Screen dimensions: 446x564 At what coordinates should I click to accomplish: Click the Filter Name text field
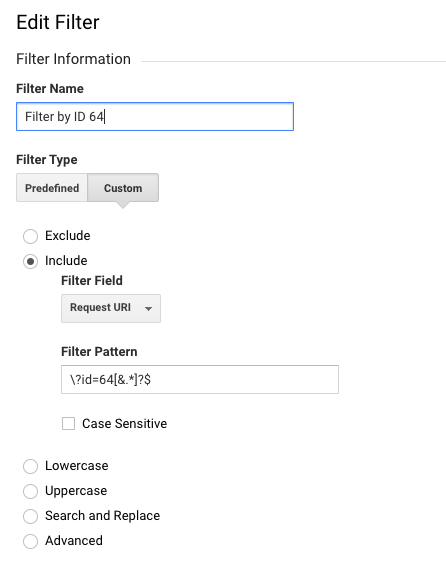click(155, 117)
